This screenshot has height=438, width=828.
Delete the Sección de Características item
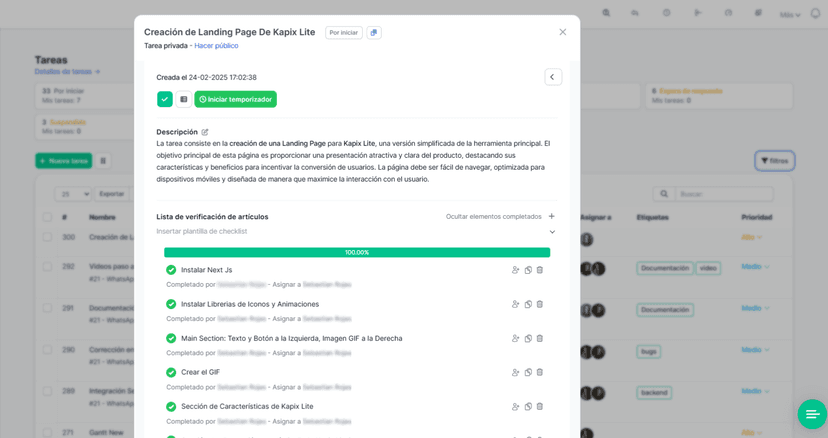point(540,407)
